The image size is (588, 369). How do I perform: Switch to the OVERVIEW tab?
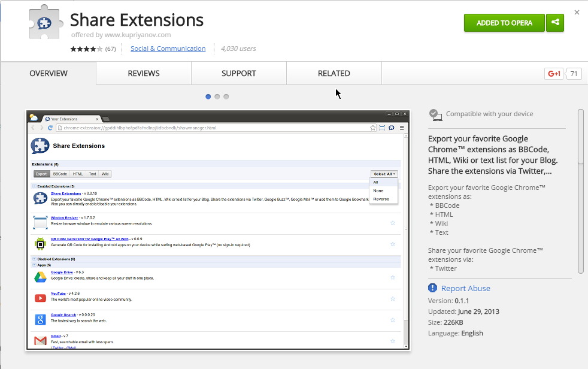49,74
